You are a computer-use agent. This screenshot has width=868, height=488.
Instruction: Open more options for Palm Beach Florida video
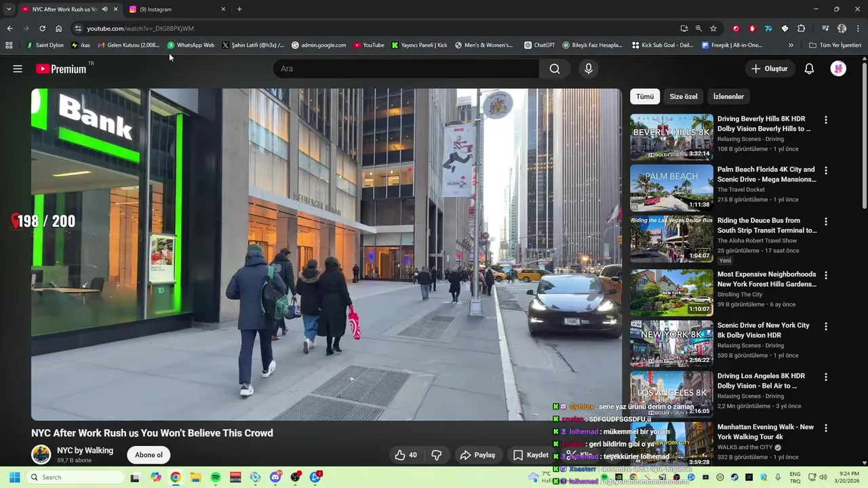(x=825, y=171)
